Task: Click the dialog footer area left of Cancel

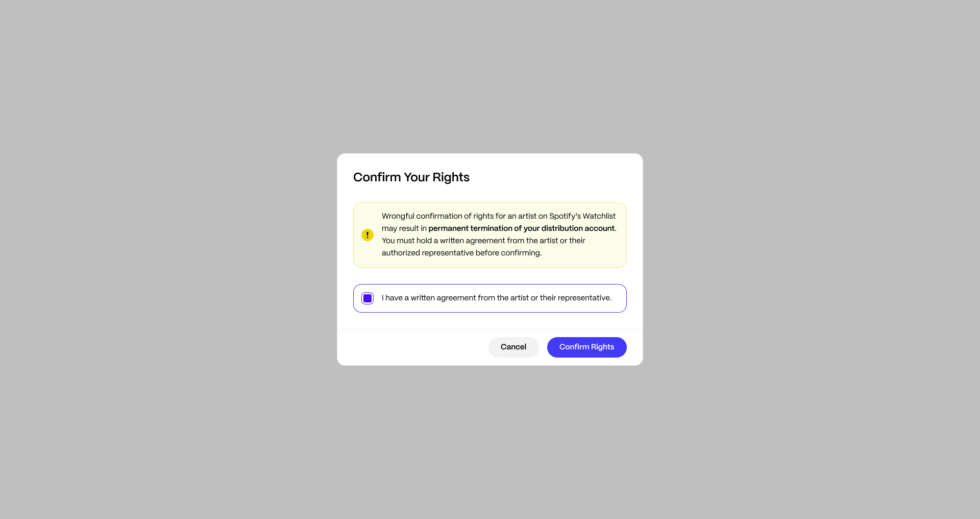Action: 412,347
